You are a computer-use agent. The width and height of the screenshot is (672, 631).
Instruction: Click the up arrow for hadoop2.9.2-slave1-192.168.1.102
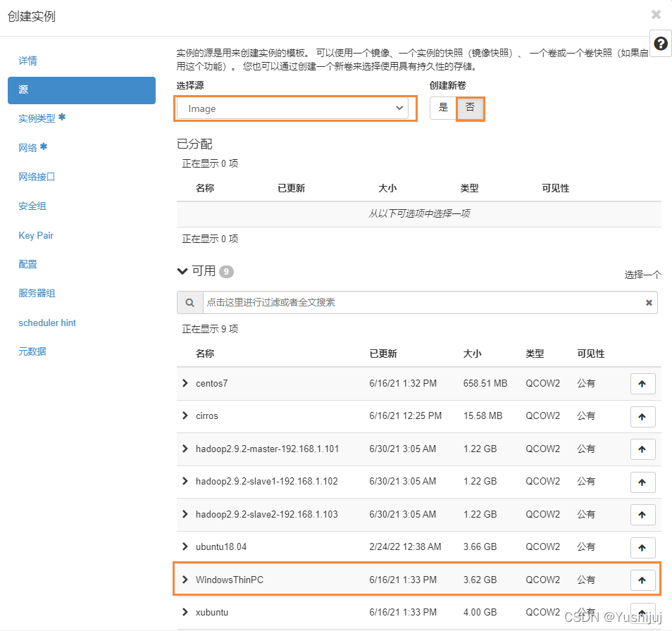642,482
